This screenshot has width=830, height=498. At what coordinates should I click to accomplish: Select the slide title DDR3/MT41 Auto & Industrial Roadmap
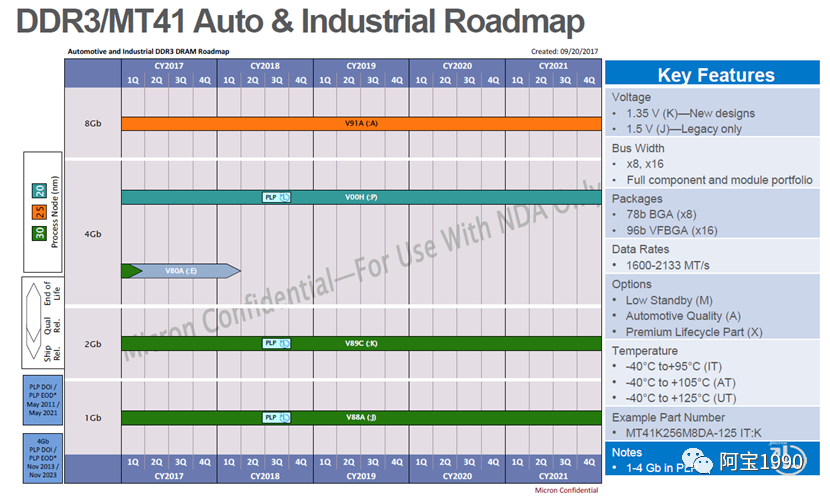[300, 21]
